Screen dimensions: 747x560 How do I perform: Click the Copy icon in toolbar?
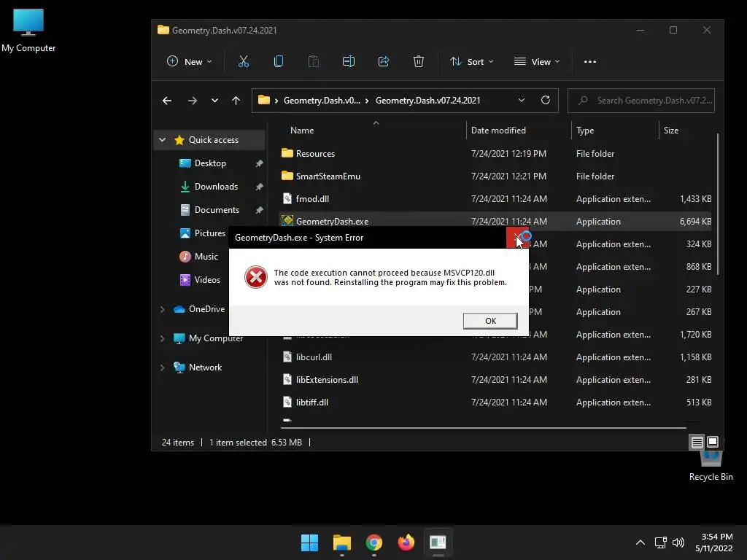pos(279,61)
